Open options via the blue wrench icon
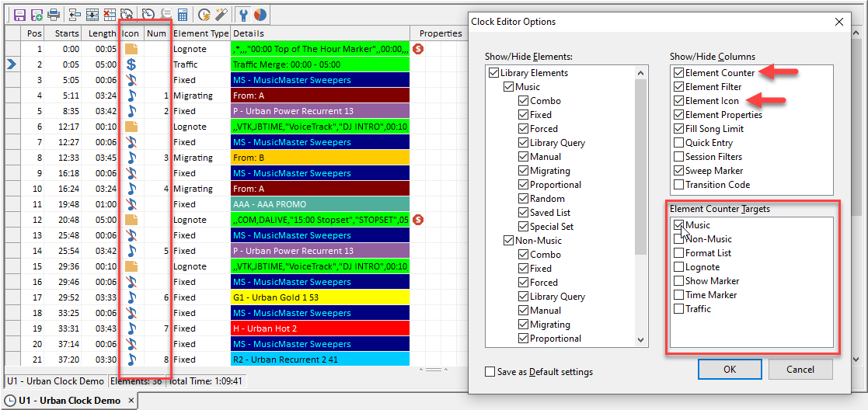This screenshot has height=410, width=868. coord(242,15)
